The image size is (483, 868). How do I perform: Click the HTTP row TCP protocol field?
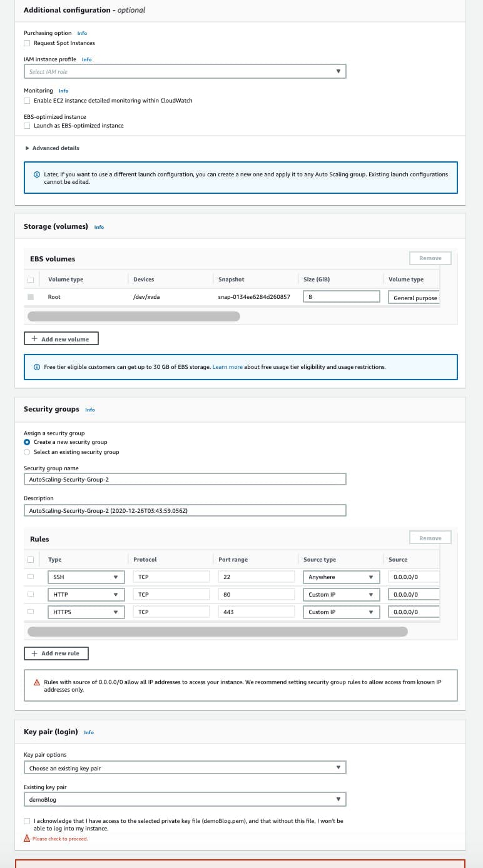171,595
